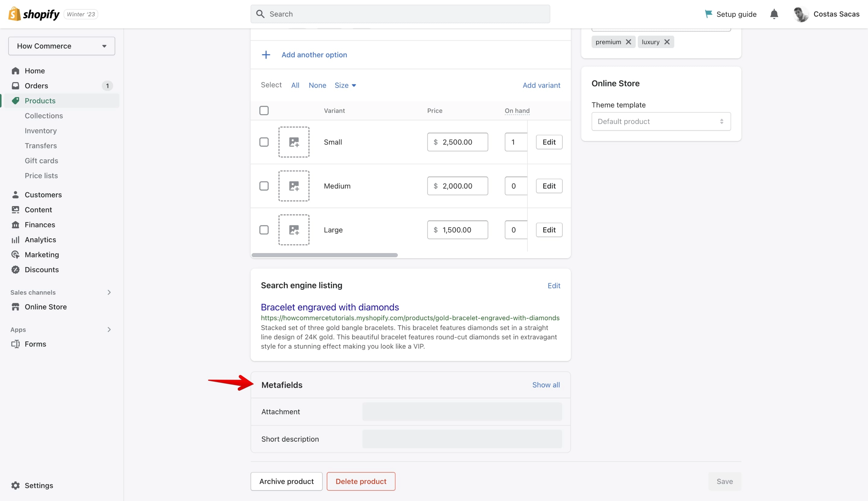
Task: Remove the premium tag
Action: [x=628, y=42]
